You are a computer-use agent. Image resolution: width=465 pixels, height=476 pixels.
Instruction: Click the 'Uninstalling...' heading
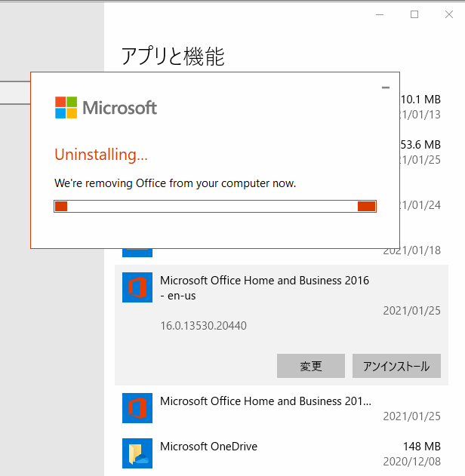click(x=101, y=155)
